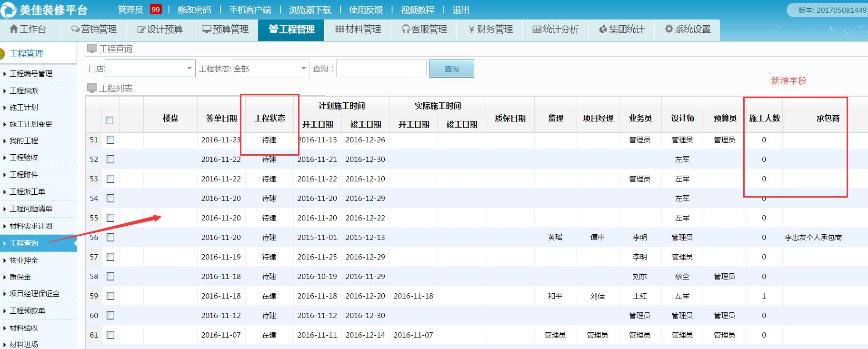Focus the 查询 text input field
This screenshot has width=868, height=349.
[381, 69]
